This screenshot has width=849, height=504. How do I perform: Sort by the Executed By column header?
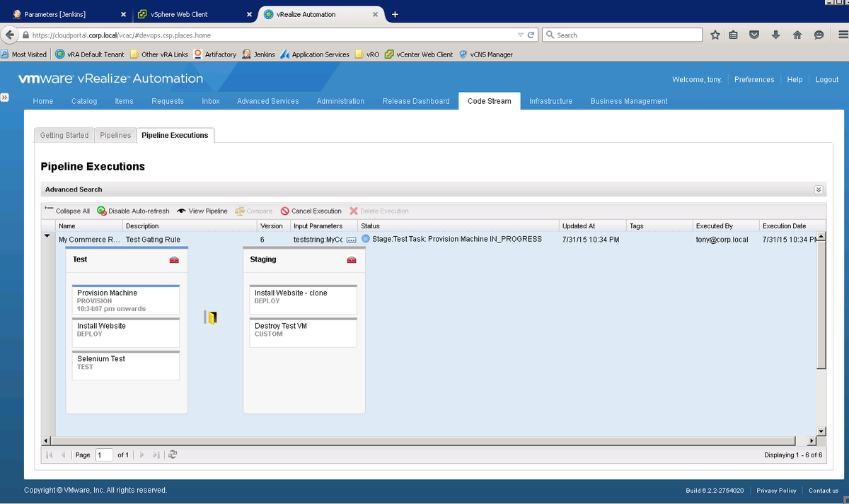tap(725, 225)
